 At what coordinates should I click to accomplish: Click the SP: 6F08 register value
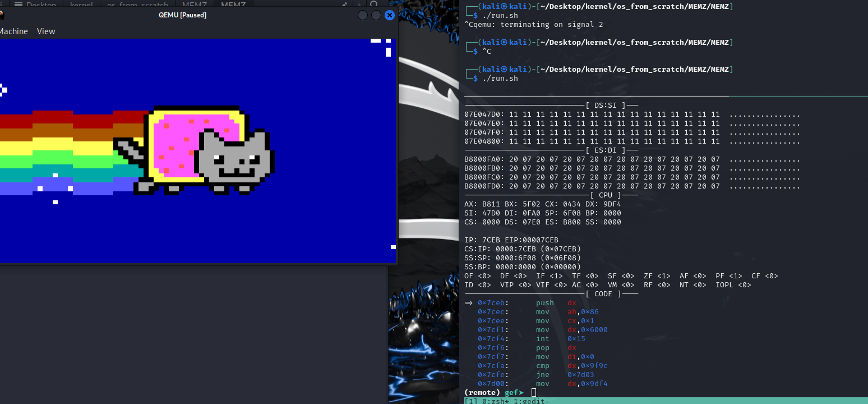[x=563, y=213]
